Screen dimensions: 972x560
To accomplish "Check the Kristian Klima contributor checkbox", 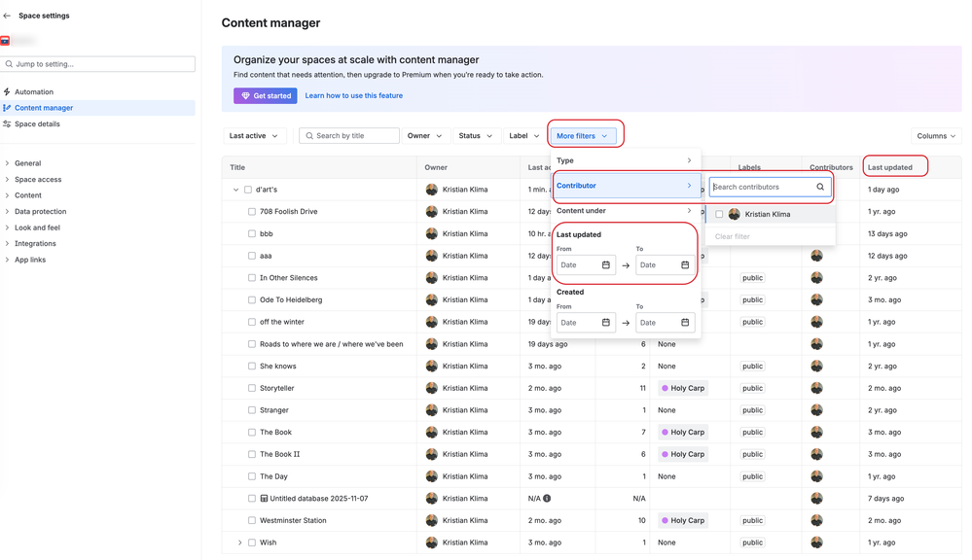I will click(717, 214).
